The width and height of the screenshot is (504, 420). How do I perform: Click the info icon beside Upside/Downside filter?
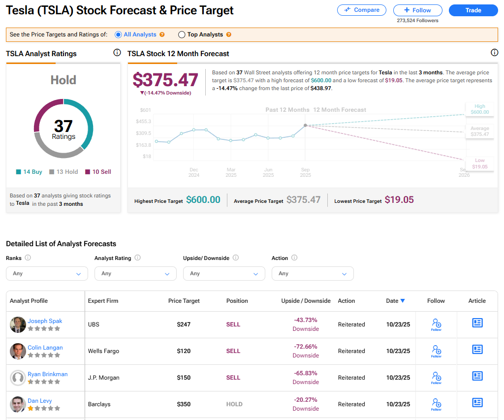coord(235,258)
